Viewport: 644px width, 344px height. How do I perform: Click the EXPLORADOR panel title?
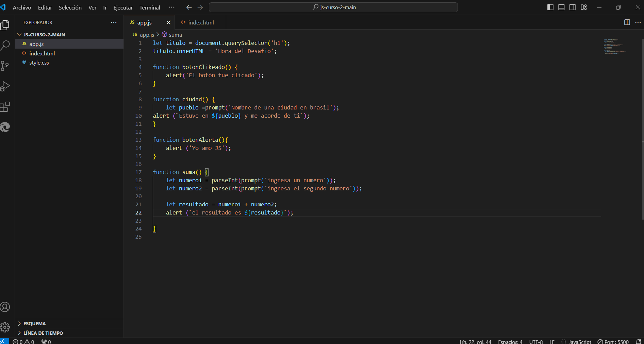coord(38,22)
